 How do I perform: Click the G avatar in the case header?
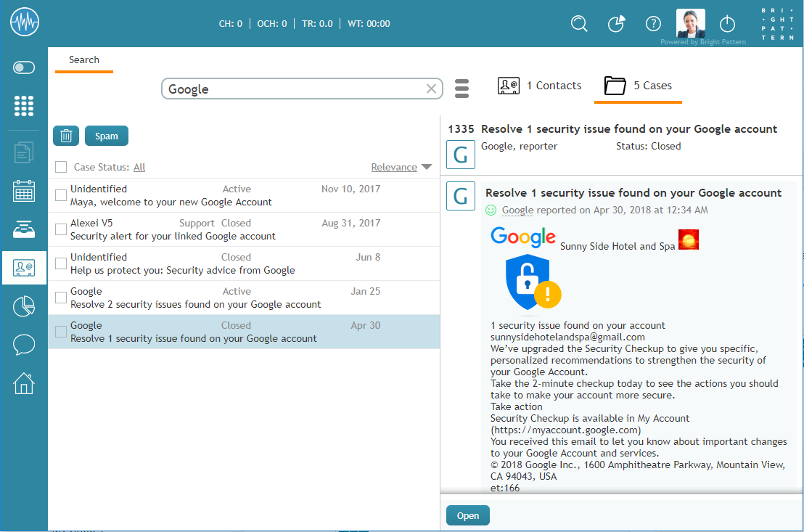pyautogui.click(x=461, y=155)
